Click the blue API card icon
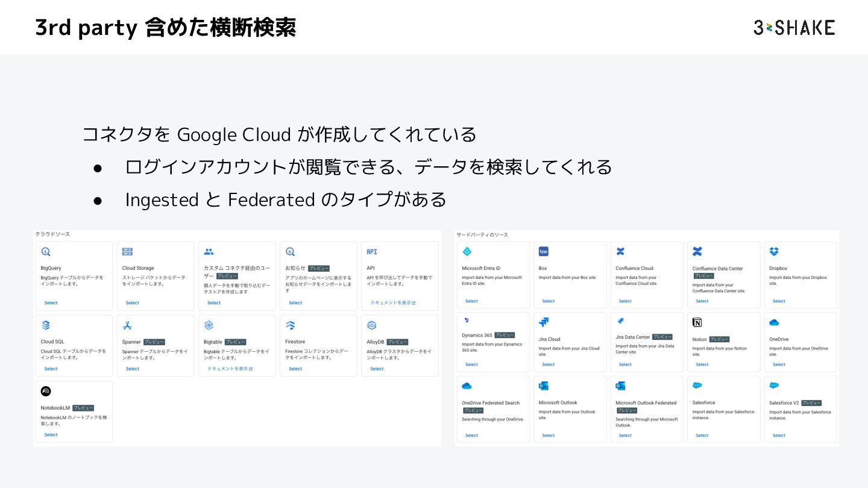868x488 pixels. click(372, 252)
